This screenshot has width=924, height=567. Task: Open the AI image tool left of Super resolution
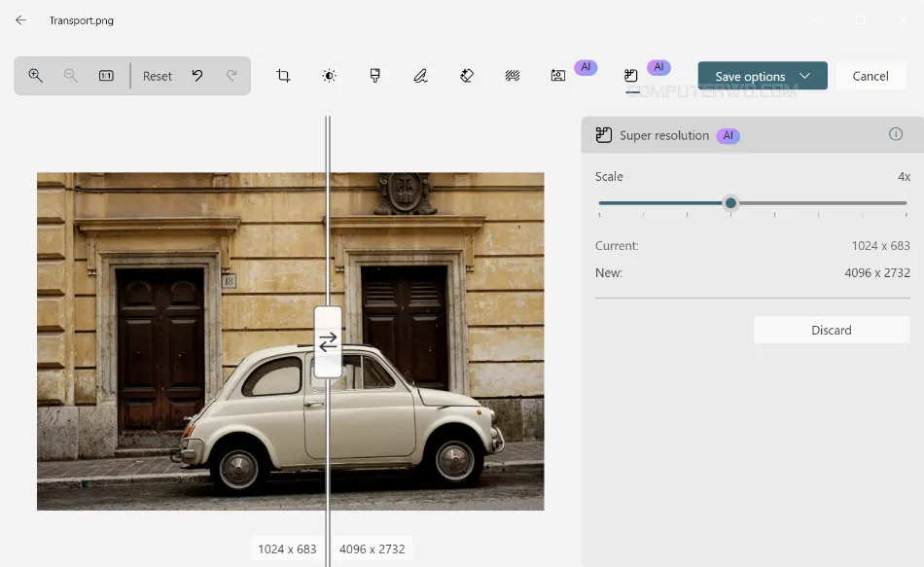558,76
